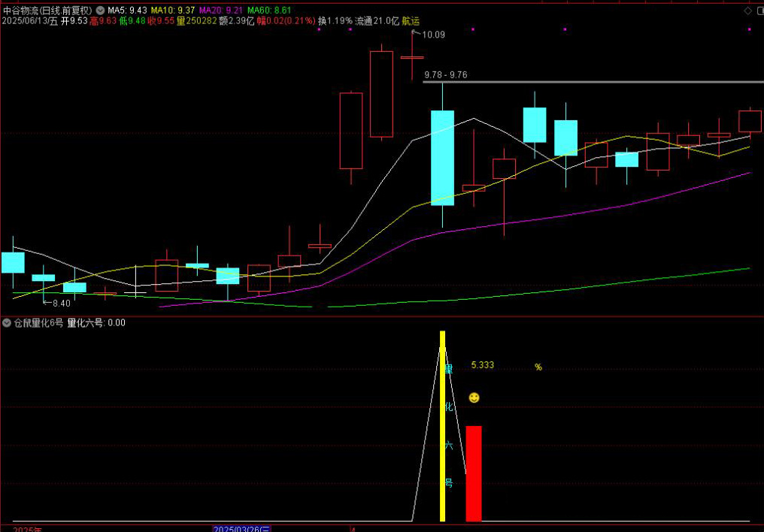The image size is (764, 532).
Task: Click the red bar in indicator panel
Action: [473, 473]
